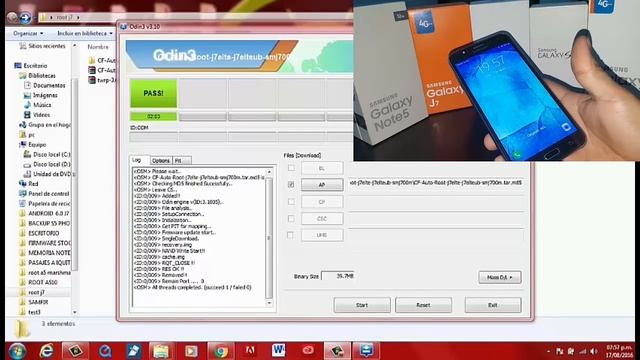Click the Binary Size field
Screen dimensions: 640x360
[x=338, y=276]
